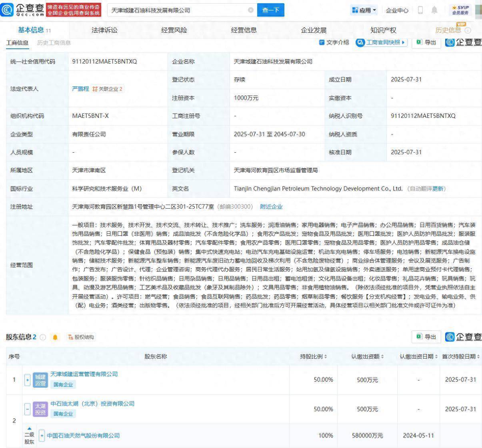Select the 历史工商信息 sub-tab
482x448 pixels.
pos(54,43)
